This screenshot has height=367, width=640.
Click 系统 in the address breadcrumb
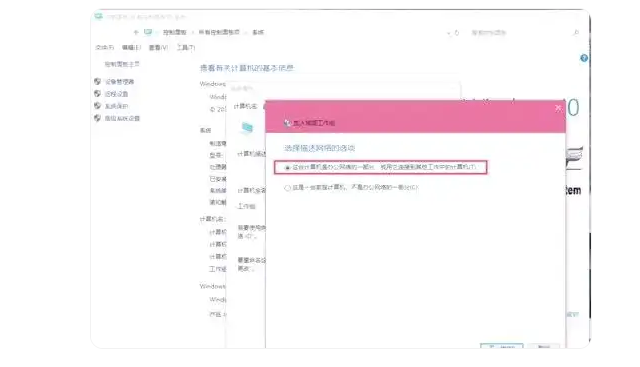point(258,32)
